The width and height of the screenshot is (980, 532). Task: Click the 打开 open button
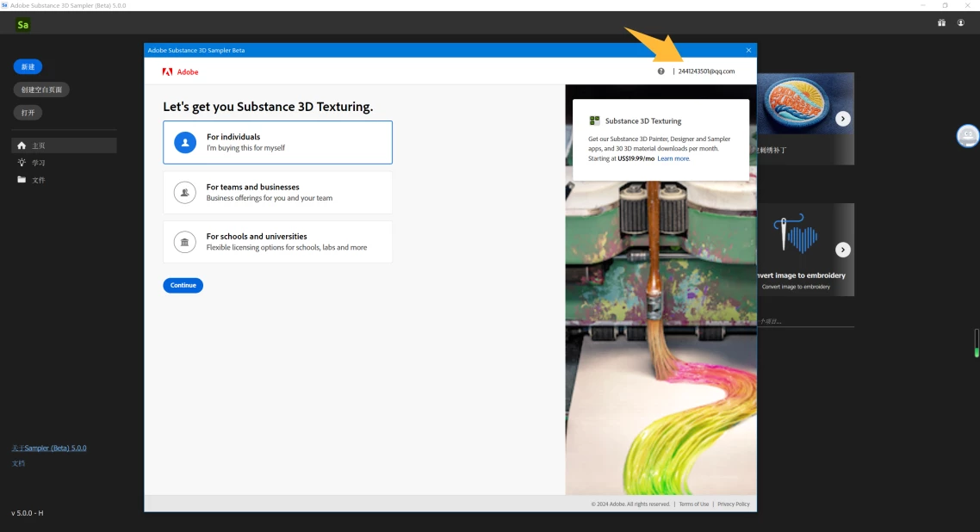[28, 113]
